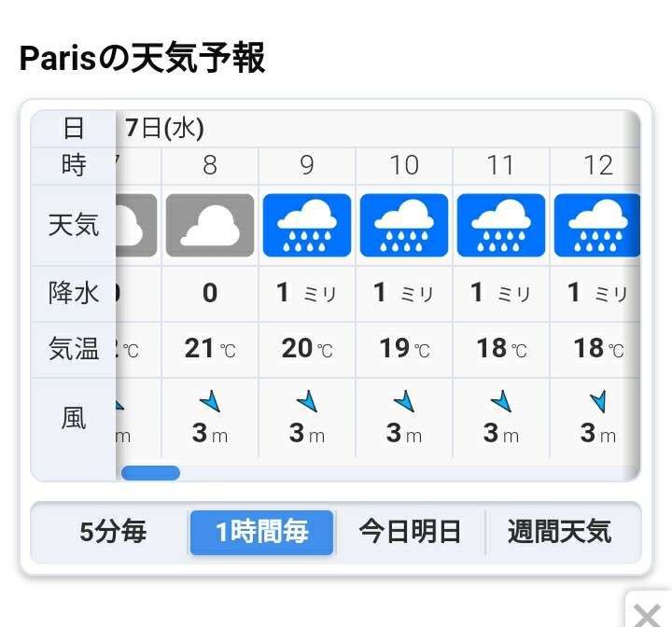Close the popup with the X button

(647, 616)
